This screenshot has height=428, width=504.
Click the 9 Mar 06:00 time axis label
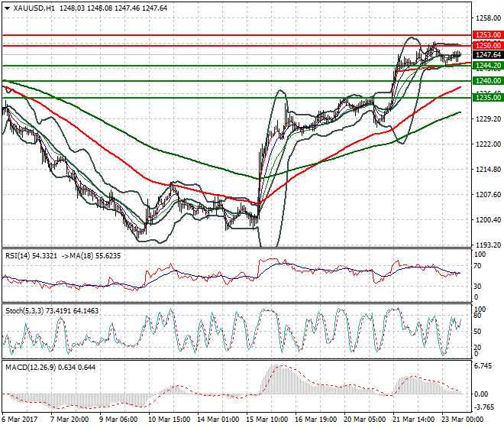(x=118, y=420)
